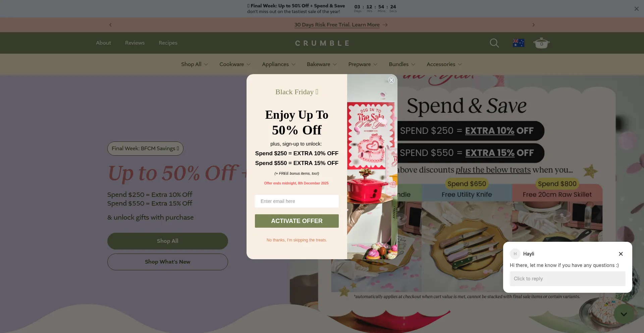Go to the Reviews page
Viewport: 644px width, 333px height.
click(135, 43)
